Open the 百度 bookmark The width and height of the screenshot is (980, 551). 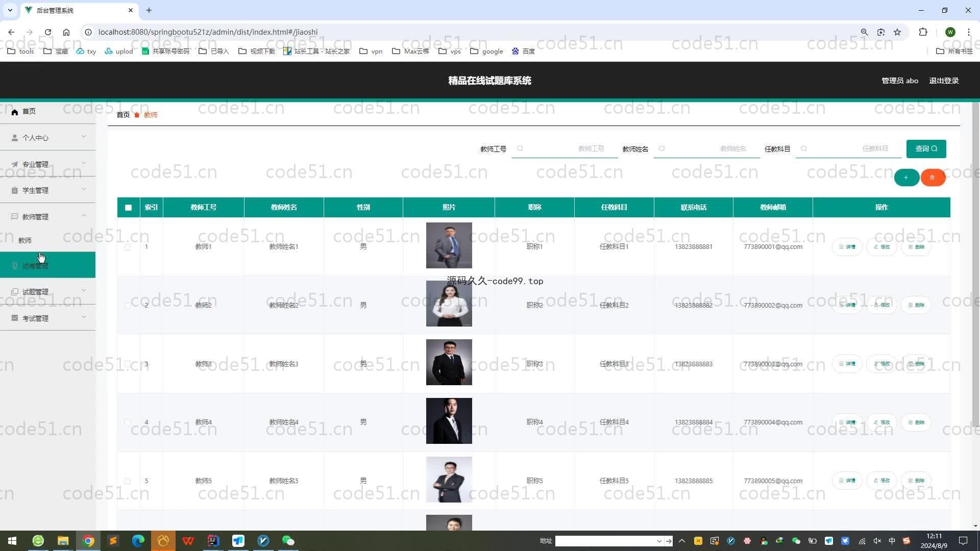click(523, 51)
